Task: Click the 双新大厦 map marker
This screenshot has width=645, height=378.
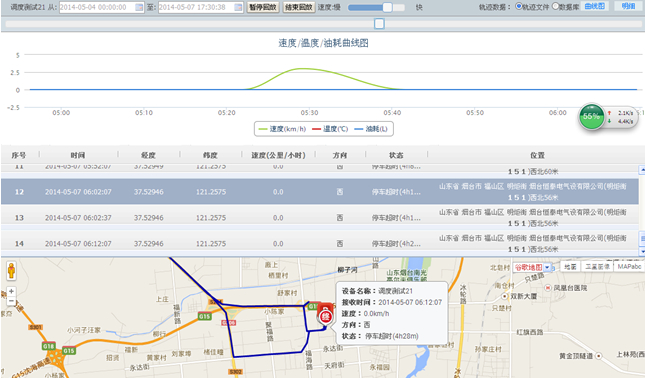Action: (x=505, y=296)
